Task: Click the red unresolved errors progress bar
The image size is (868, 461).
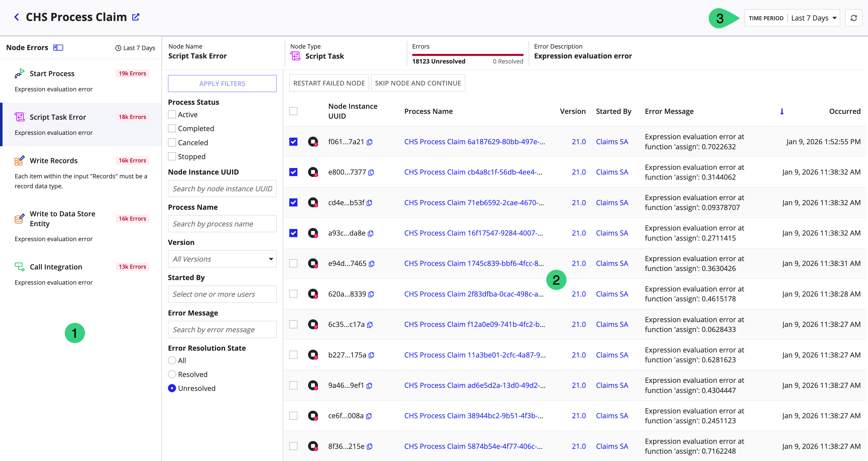Action: (x=468, y=55)
